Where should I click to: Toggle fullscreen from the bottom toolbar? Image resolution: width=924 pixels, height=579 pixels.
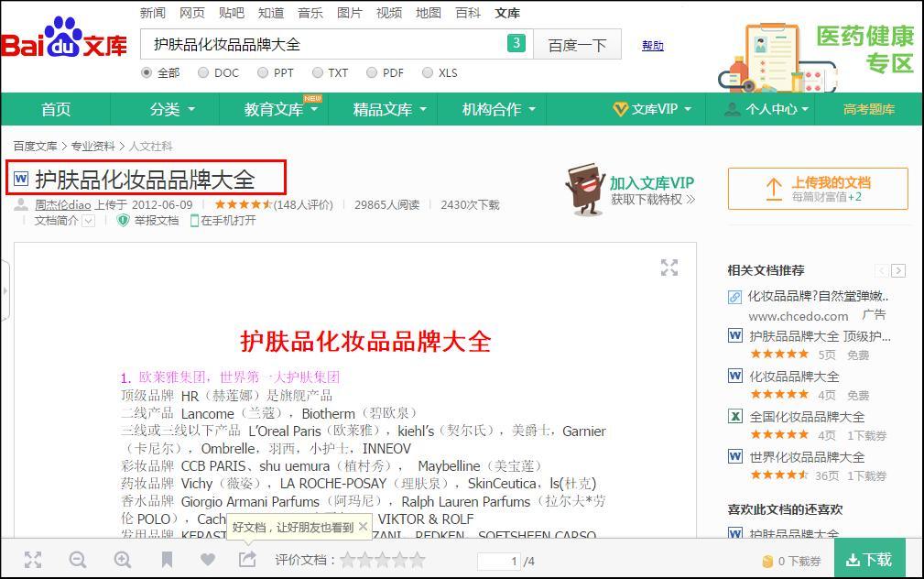click(x=33, y=560)
